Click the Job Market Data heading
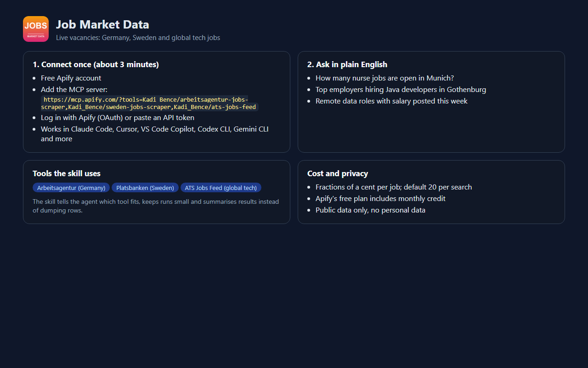This screenshot has height=368, width=588. (x=102, y=24)
